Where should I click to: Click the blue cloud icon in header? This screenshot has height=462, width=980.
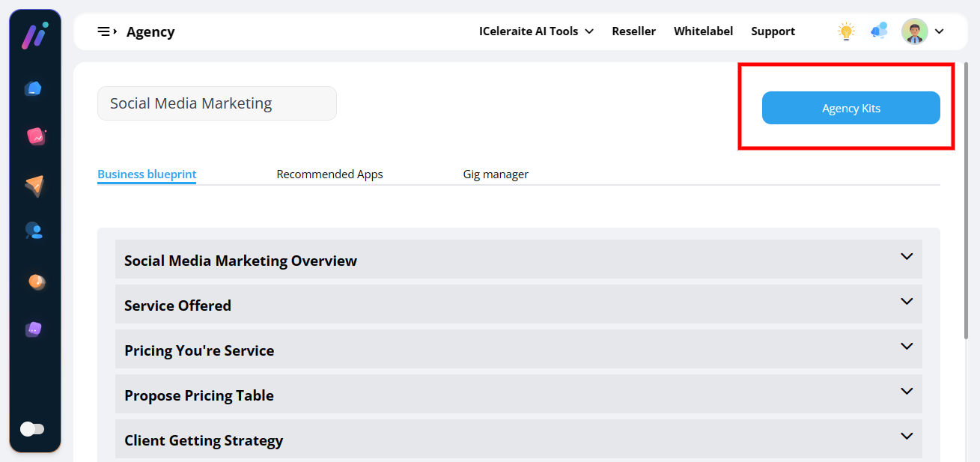pos(879,31)
